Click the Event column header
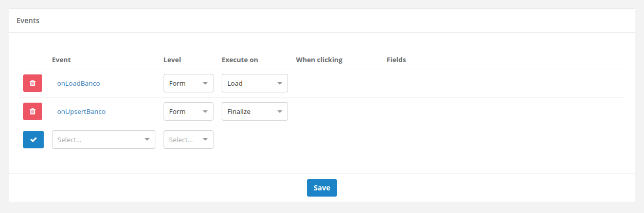This screenshot has height=213, width=644. [x=61, y=60]
